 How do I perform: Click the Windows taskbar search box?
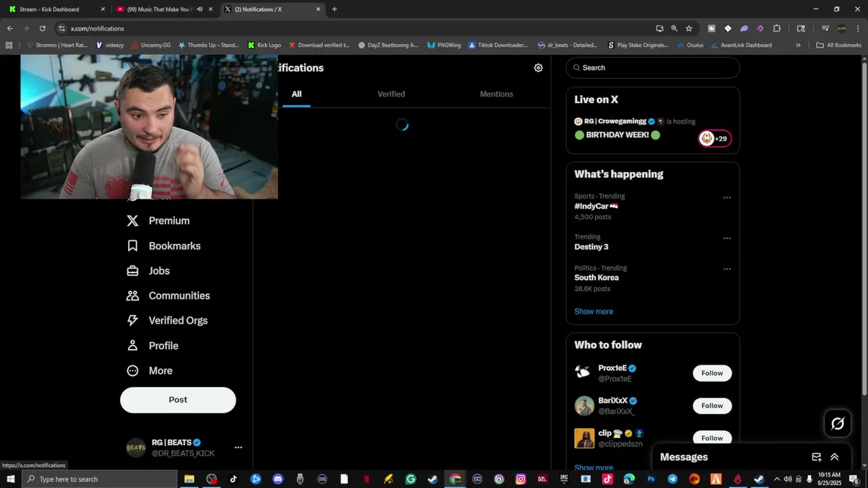coord(100,479)
